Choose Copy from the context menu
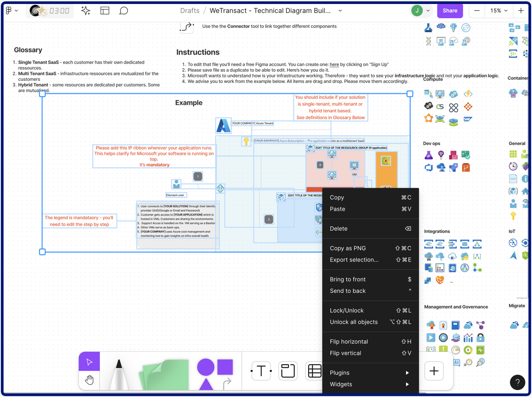The height and width of the screenshot is (397, 532). (x=371, y=197)
